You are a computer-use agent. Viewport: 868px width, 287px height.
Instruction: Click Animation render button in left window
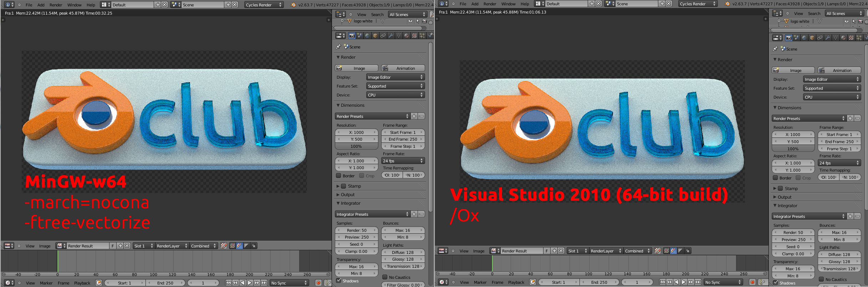point(403,68)
